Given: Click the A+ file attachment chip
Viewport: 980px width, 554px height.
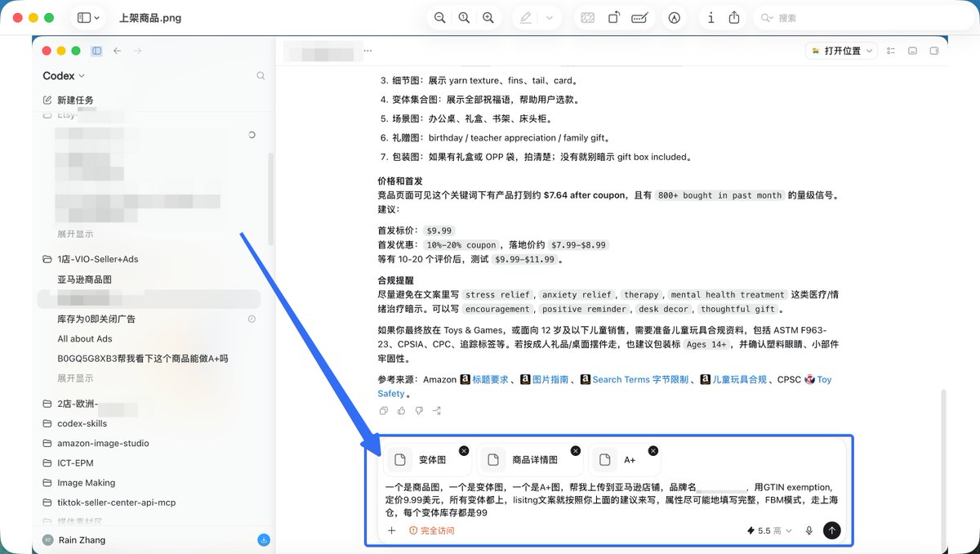Looking at the screenshot, I should click(x=624, y=460).
